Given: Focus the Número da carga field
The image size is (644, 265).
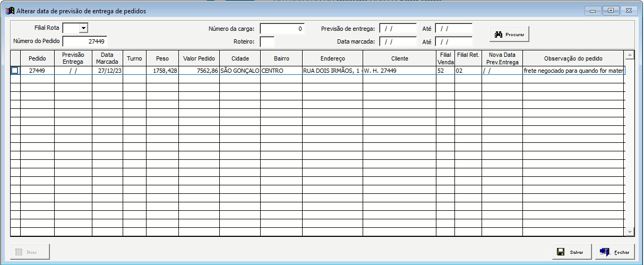Looking at the screenshot, I should [x=282, y=29].
